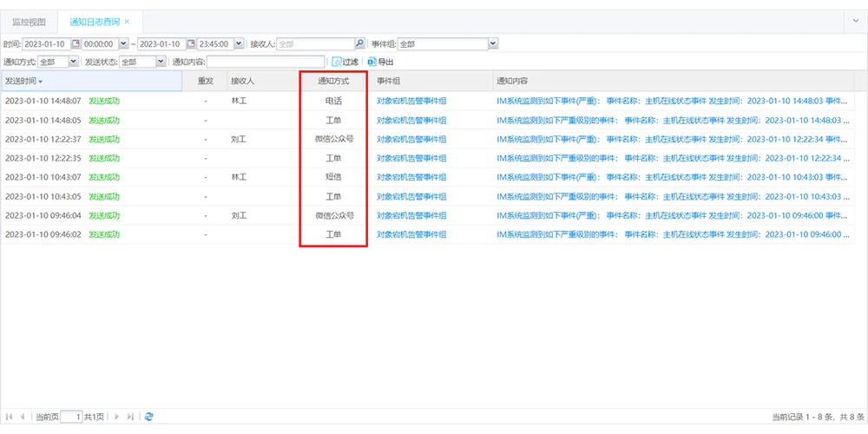
Task: Go to the next page of results
Action: 117,417
